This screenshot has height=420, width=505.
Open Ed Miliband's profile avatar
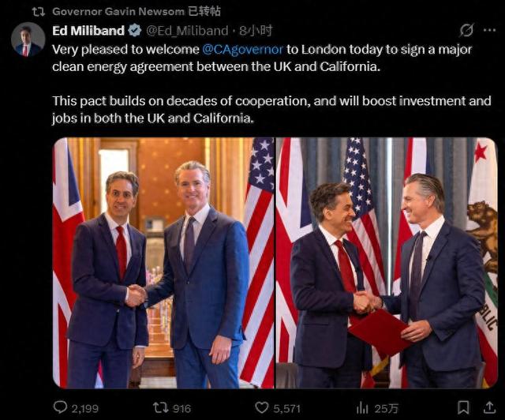(x=28, y=39)
